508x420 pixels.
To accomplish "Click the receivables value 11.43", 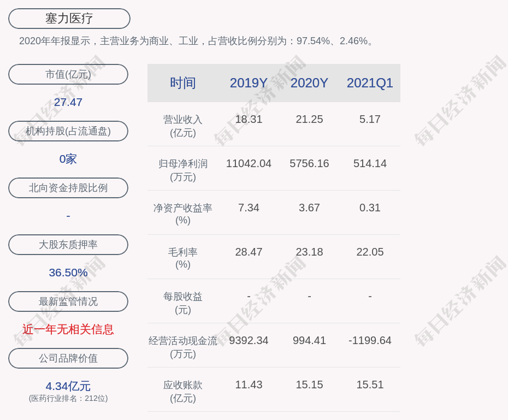I will tap(249, 384).
